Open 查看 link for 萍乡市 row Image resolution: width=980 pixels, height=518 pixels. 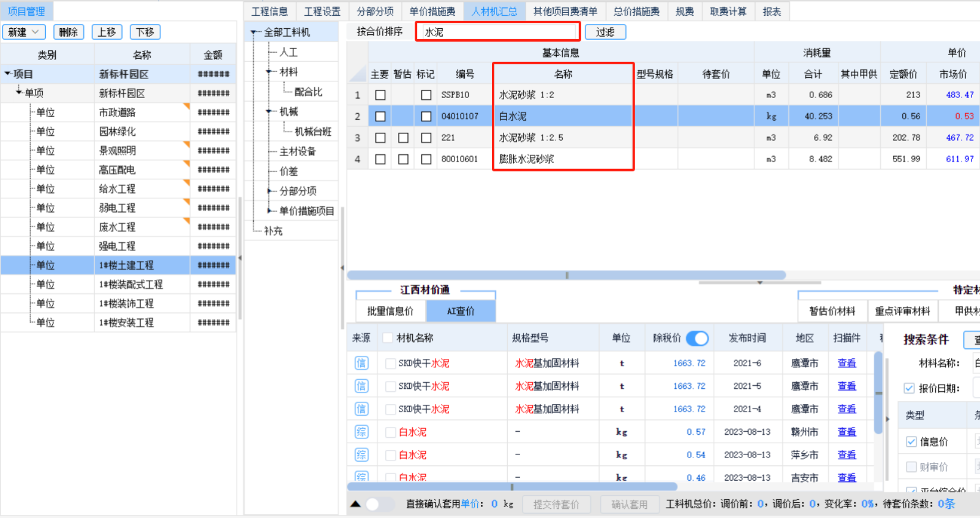pyautogui.click(x=846, y=454)
